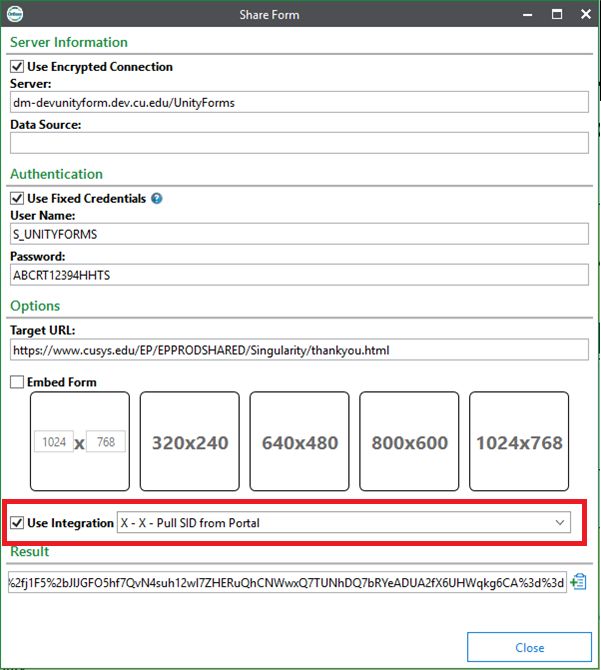Click the Target URL field

click(299, 350)
